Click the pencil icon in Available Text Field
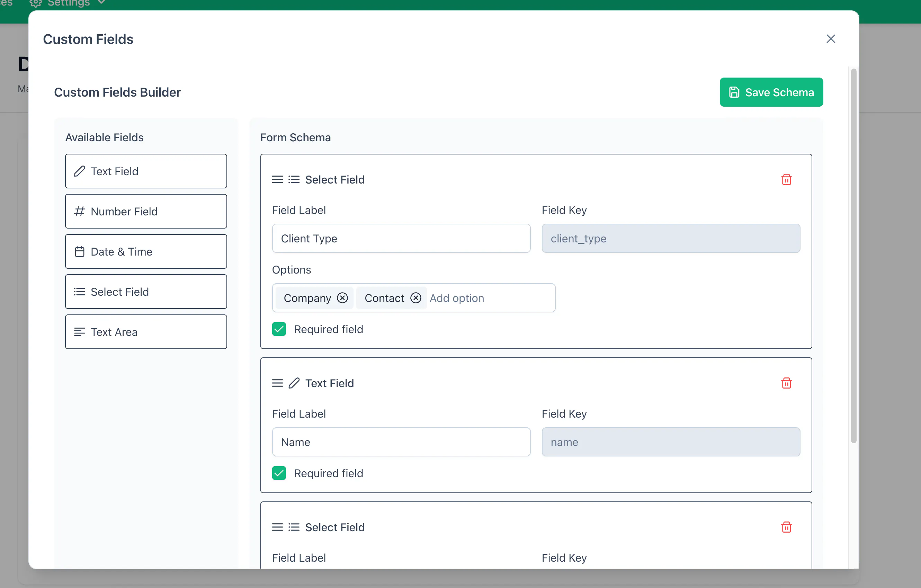 tap(79, 171)
